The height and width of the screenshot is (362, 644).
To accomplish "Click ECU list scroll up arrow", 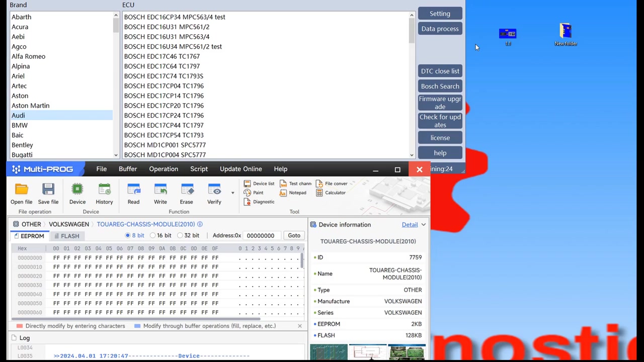I will coord(412,15).
